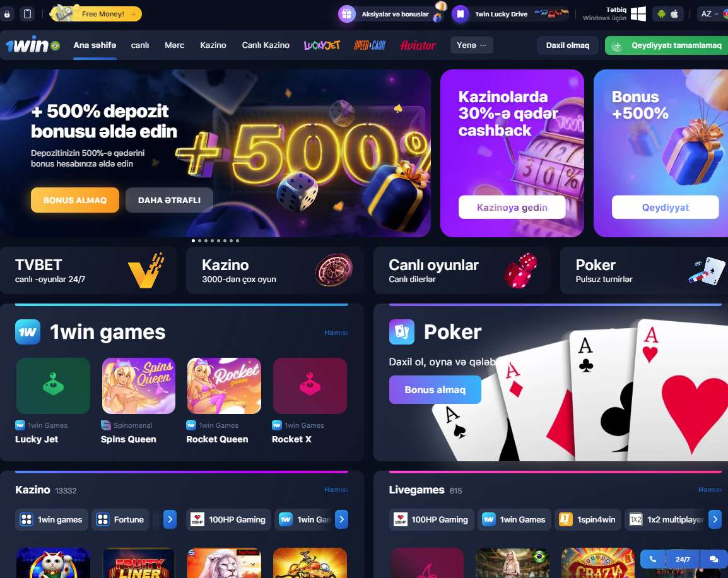Click the Free Money! badge

point(96,14)
